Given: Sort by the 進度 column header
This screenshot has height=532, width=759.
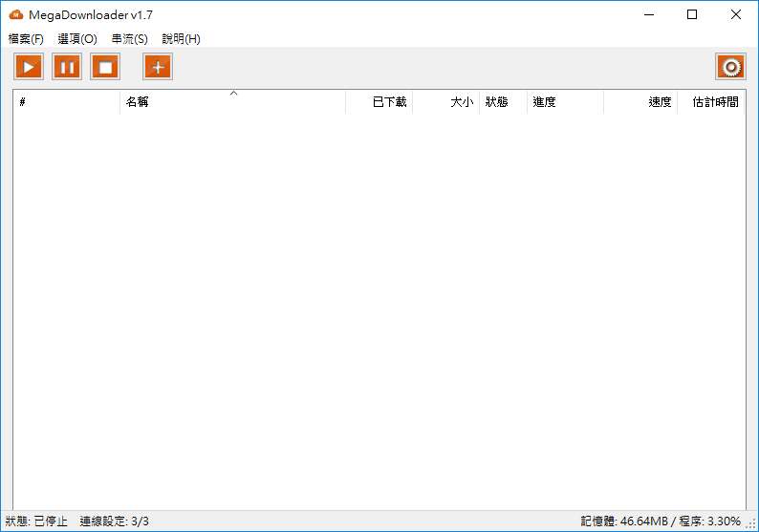Looking at the screenshot, I should (x=565, y=102).
